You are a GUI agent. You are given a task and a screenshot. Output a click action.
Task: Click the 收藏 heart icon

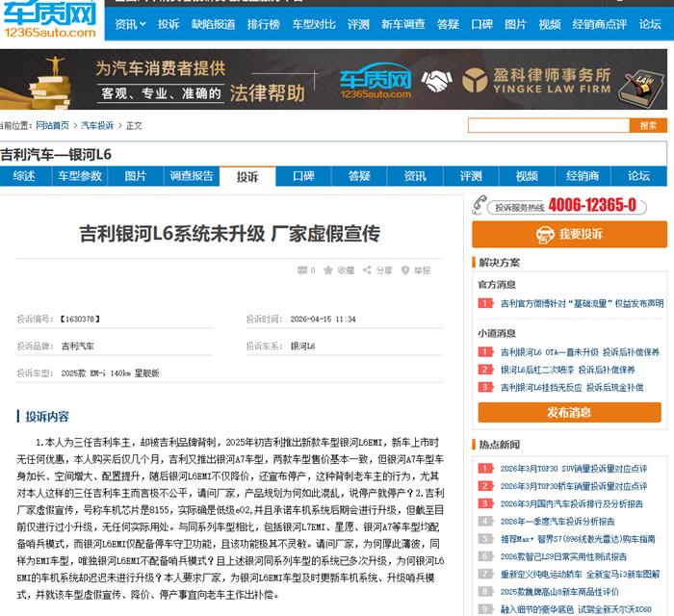tap(329, 270)
